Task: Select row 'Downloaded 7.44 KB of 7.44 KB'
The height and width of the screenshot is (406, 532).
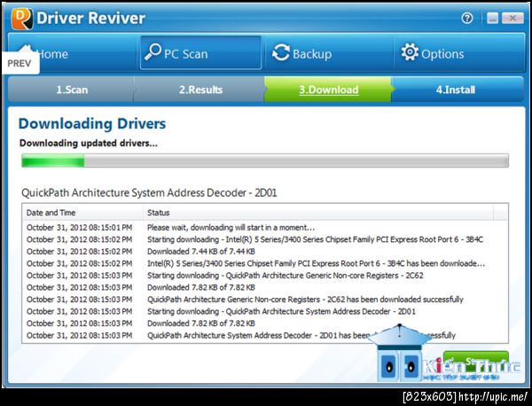Action: coord(265,252)
